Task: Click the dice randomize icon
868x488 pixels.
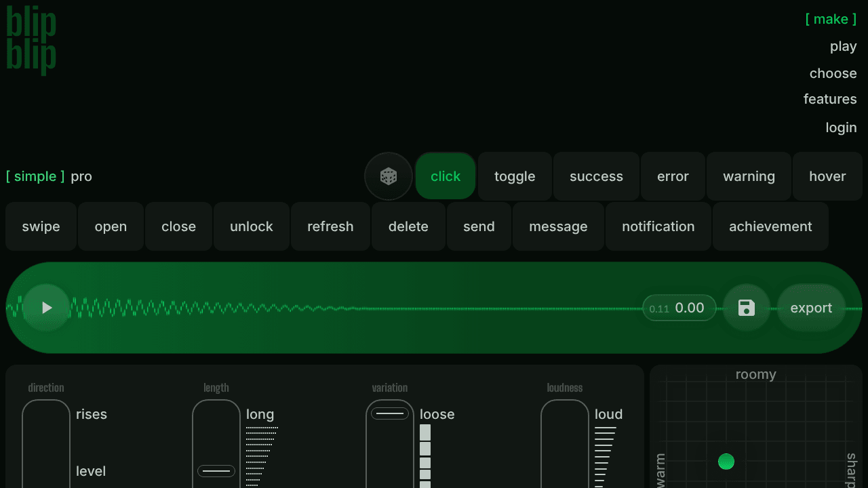Action: click(389, 176)
